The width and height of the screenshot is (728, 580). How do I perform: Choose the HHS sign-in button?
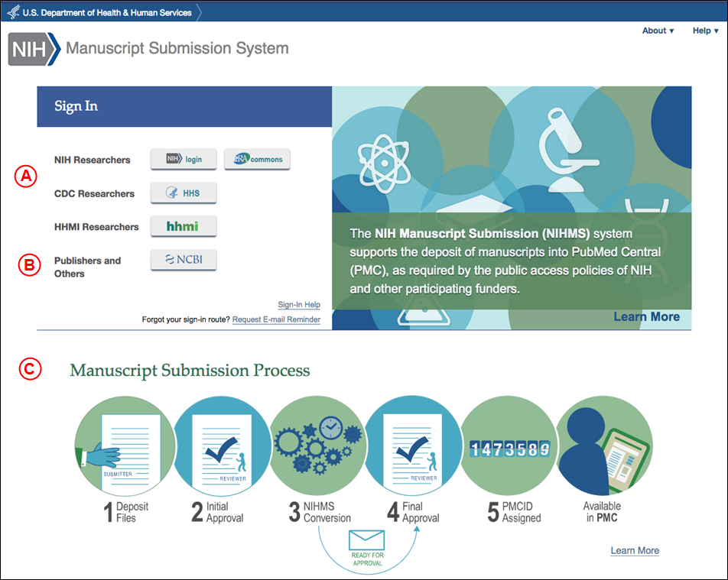click(184, 193)
